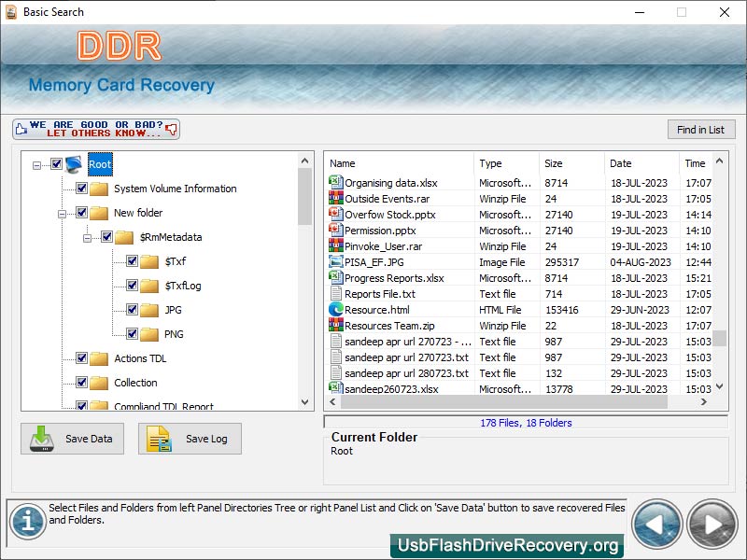Toggle the JPG folder checkbox
Screen dimensions: 747x560
132,310
